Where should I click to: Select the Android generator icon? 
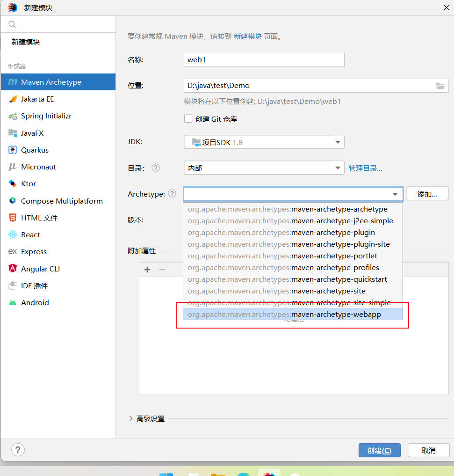(13, 303)
